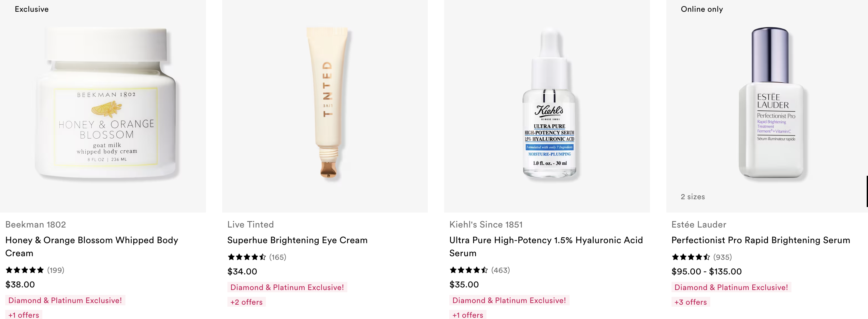Viewport: 868px width, 319px height.
Task: Open the Kiehl's hyaluronic serum bottle image
Action: (x=547, y=106)
